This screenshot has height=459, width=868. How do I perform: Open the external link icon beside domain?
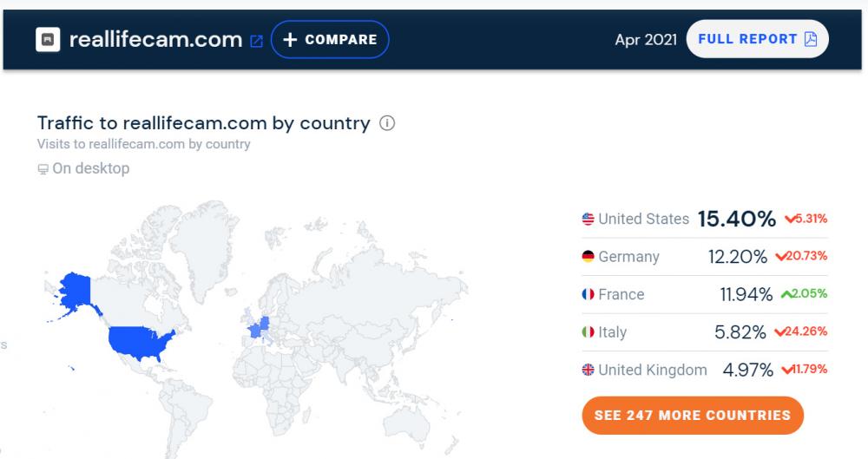pos(256,41)
